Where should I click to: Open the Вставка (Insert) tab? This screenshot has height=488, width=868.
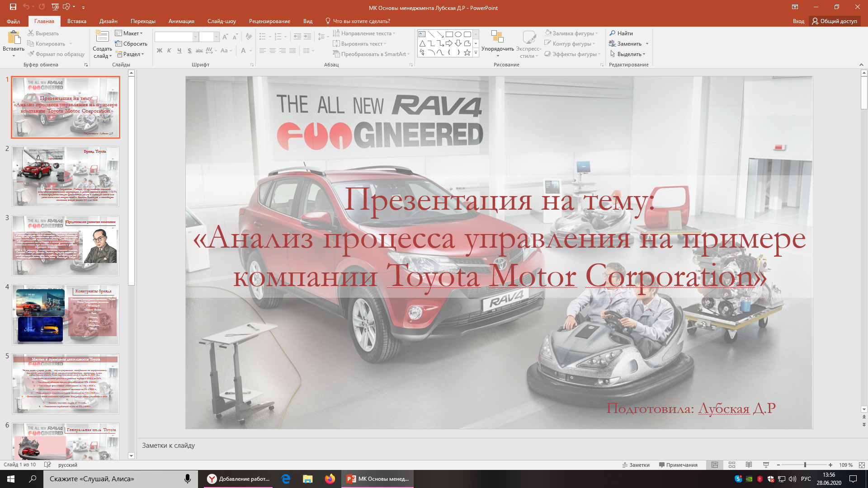point(76,21)
